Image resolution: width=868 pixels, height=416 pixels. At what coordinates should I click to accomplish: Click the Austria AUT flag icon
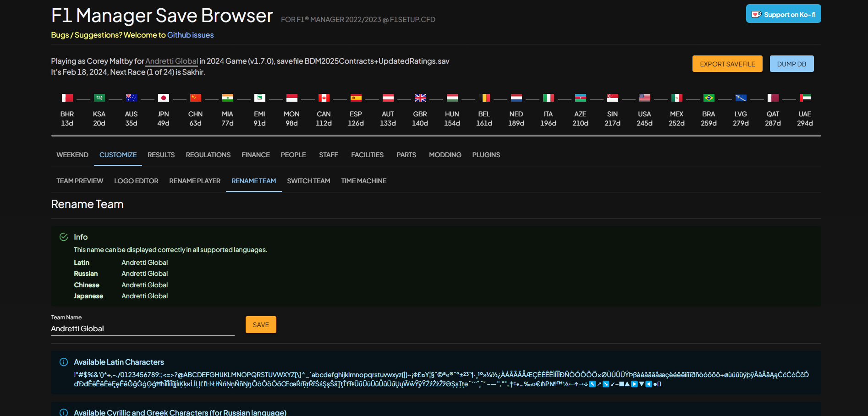coord(388,98)
